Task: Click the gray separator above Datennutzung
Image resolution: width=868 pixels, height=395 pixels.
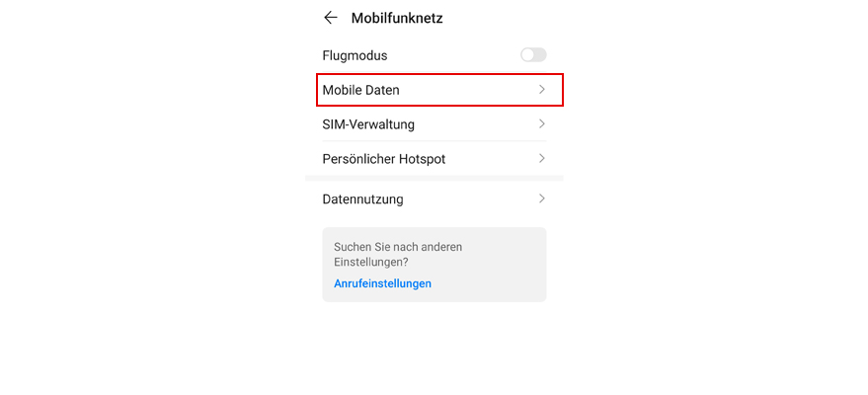Action: point(434,178)
